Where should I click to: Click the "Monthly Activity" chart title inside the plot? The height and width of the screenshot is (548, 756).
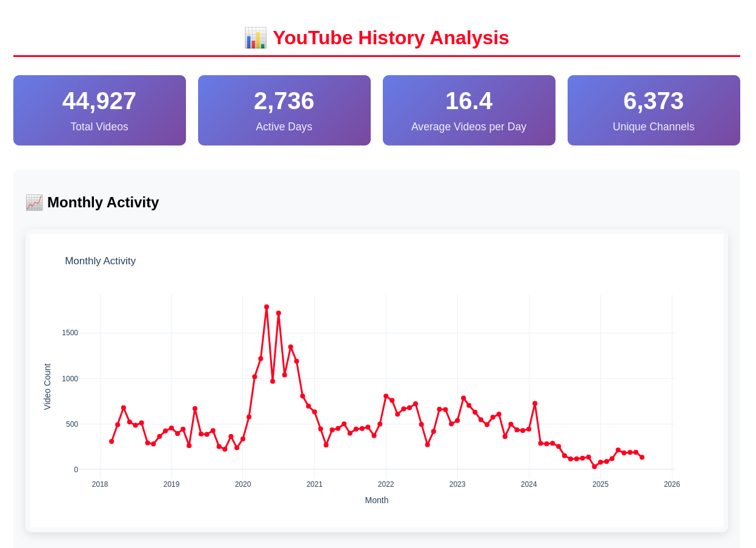[101, 261]
